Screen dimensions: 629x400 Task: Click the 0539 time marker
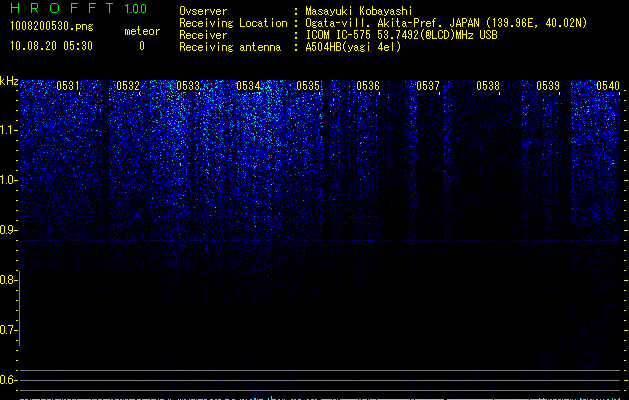click(x=548, y=86)
